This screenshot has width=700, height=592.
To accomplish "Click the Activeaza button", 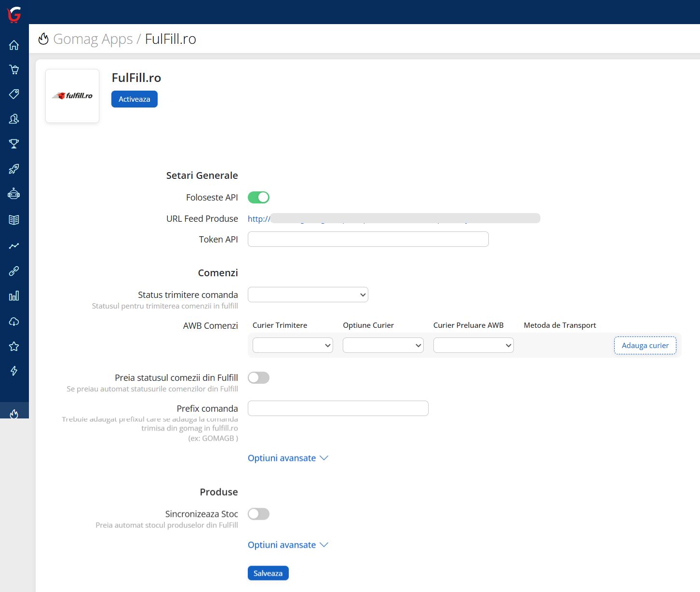I will (x=135, y=99).
